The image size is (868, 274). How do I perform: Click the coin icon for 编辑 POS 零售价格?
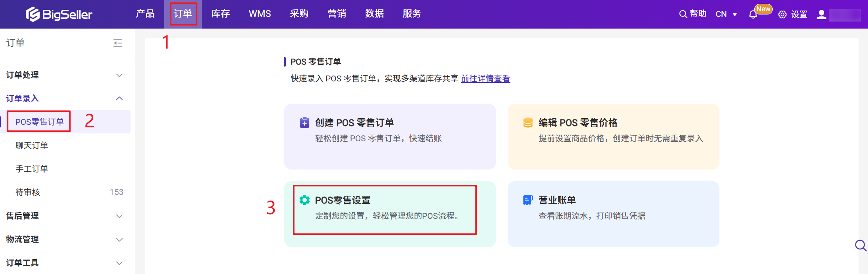(528, 123)
